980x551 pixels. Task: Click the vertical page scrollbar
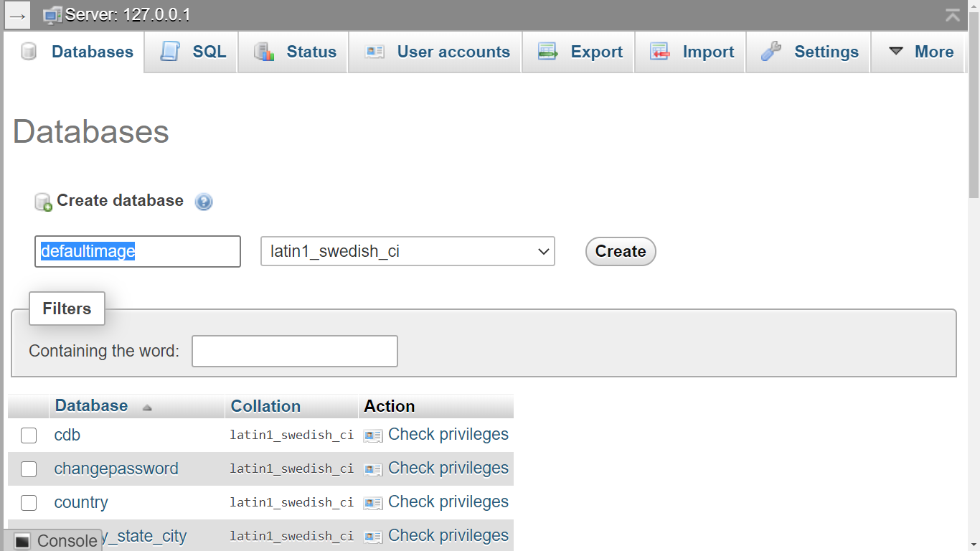click(974, 287)
